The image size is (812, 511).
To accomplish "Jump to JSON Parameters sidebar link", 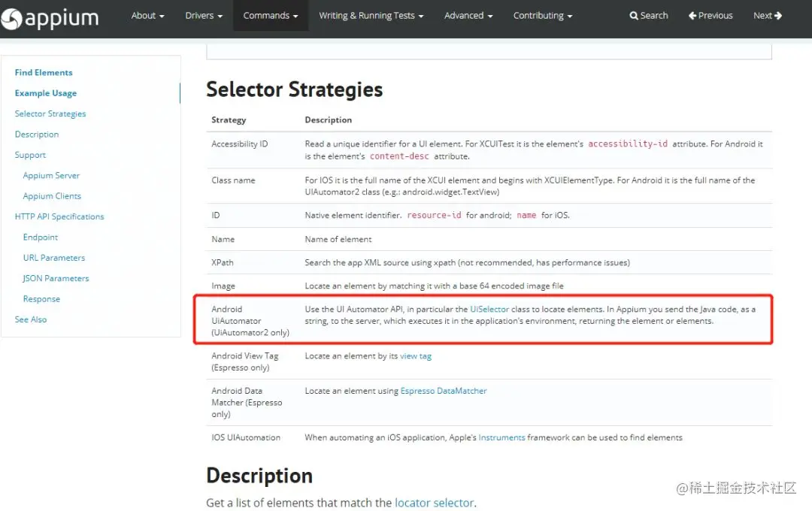I will (56, 278).
